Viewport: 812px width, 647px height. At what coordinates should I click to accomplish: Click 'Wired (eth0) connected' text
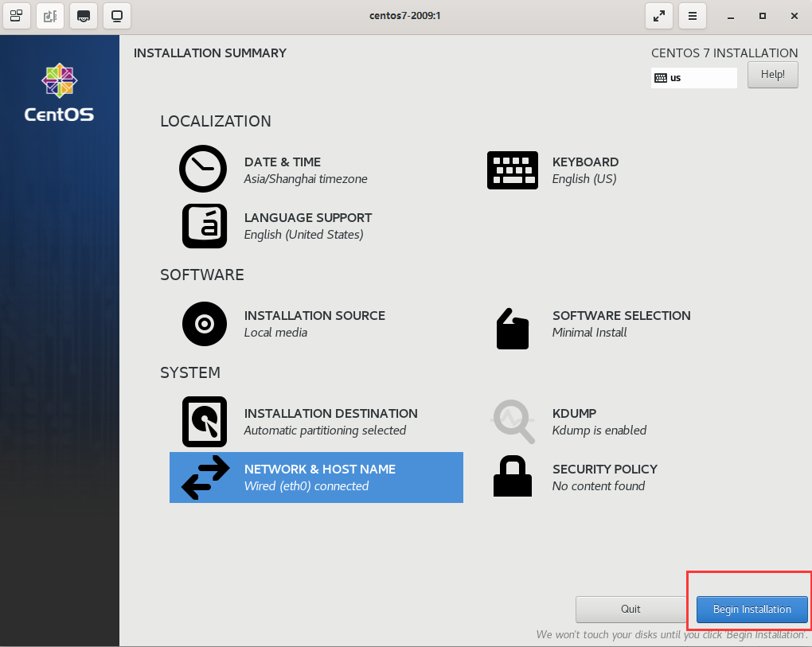[306, 486]
